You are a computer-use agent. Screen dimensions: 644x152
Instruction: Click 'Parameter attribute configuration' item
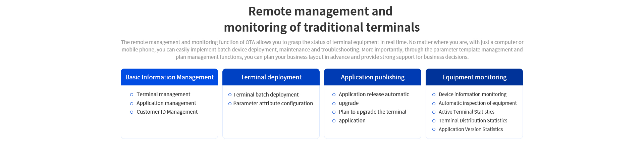273,104
